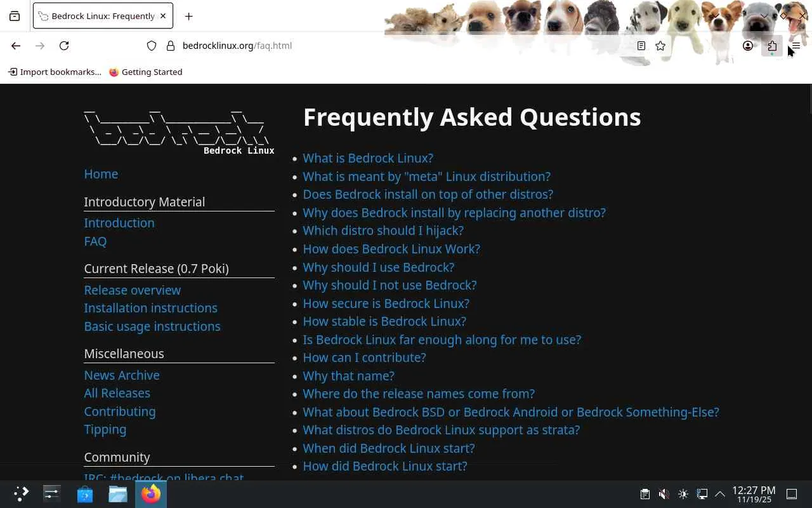Open the network connection tray icon
Screen dimensions: 812x508
click(x=702, y=494)
